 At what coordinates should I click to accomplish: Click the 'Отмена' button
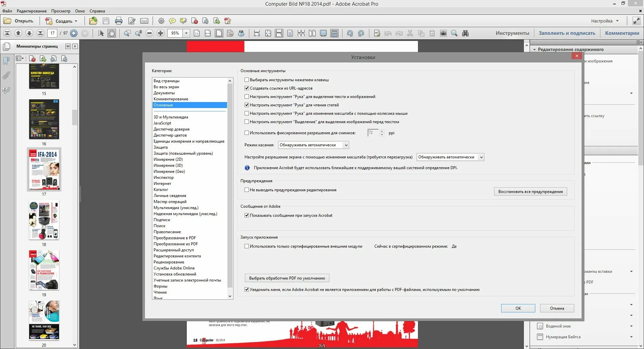(557, 308)
